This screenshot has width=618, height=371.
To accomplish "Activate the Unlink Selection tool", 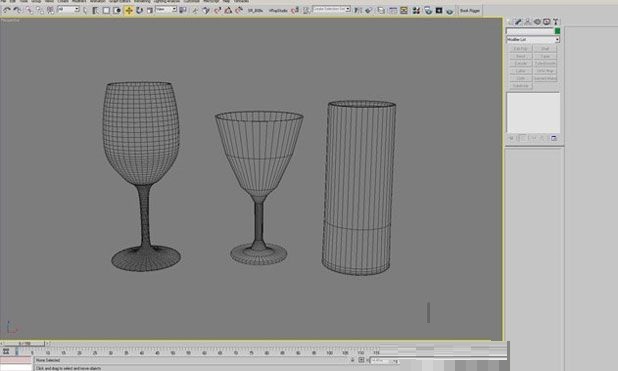I will 40,10.
